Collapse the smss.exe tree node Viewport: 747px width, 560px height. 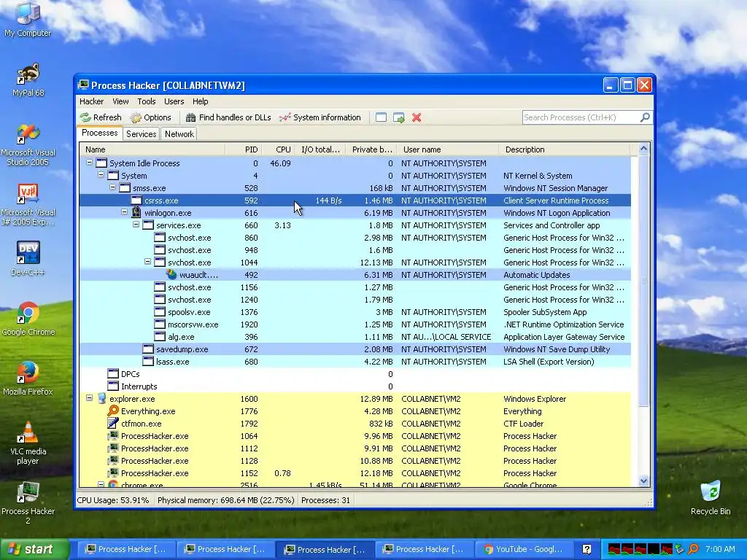(112, 187)
